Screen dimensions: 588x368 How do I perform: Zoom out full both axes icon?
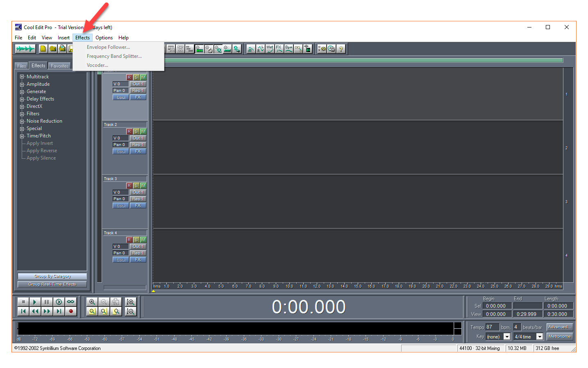tap(116, 302)
